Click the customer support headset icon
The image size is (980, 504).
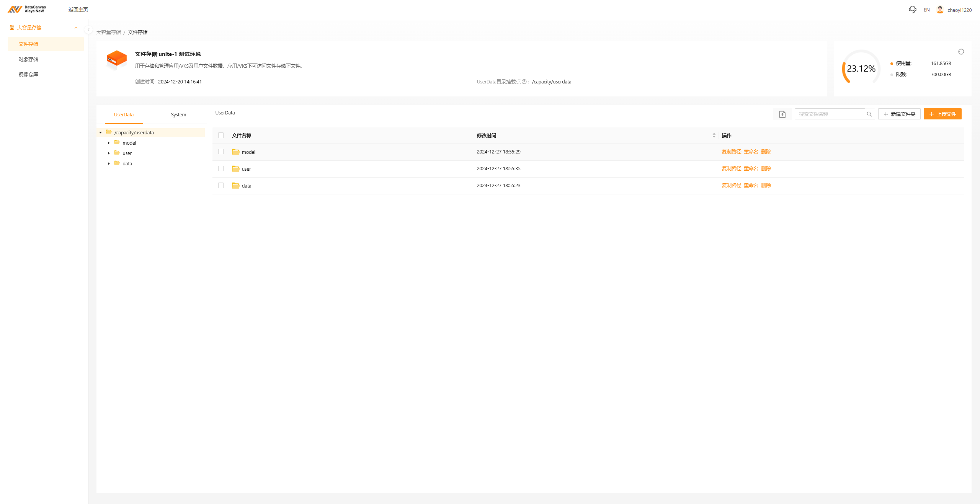tap(912, 10)
